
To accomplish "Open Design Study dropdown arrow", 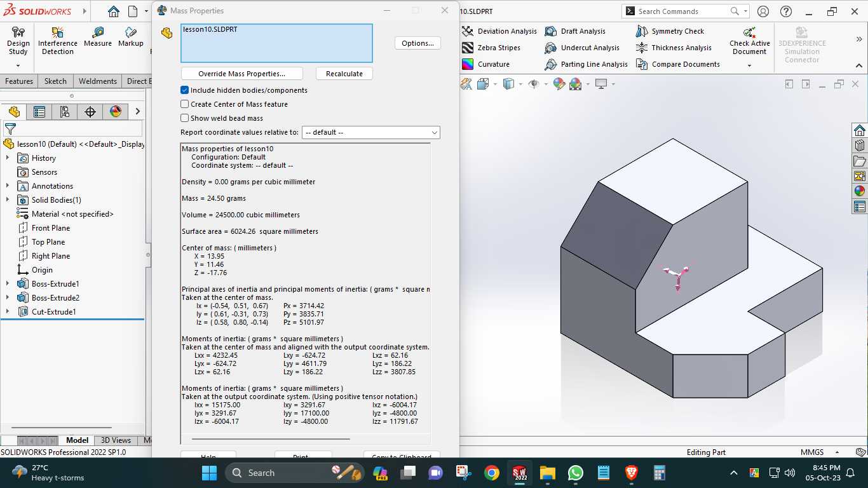I will tap(18, 65).
